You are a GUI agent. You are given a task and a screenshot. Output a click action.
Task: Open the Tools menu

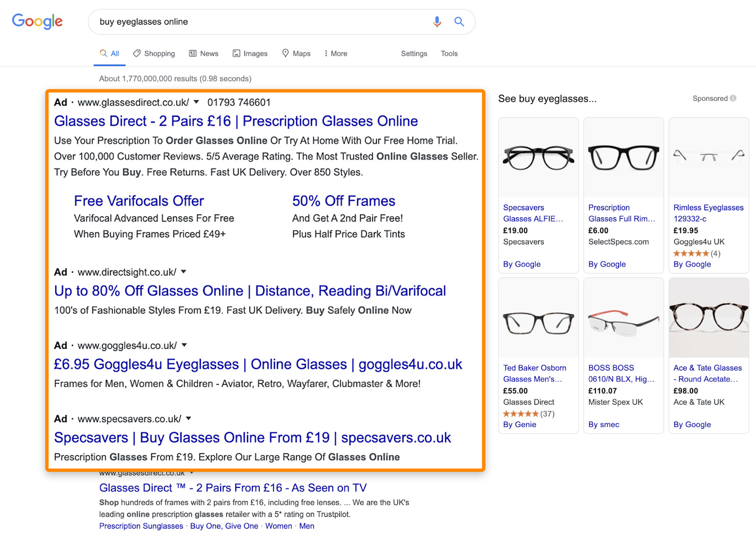click(448, 53)
